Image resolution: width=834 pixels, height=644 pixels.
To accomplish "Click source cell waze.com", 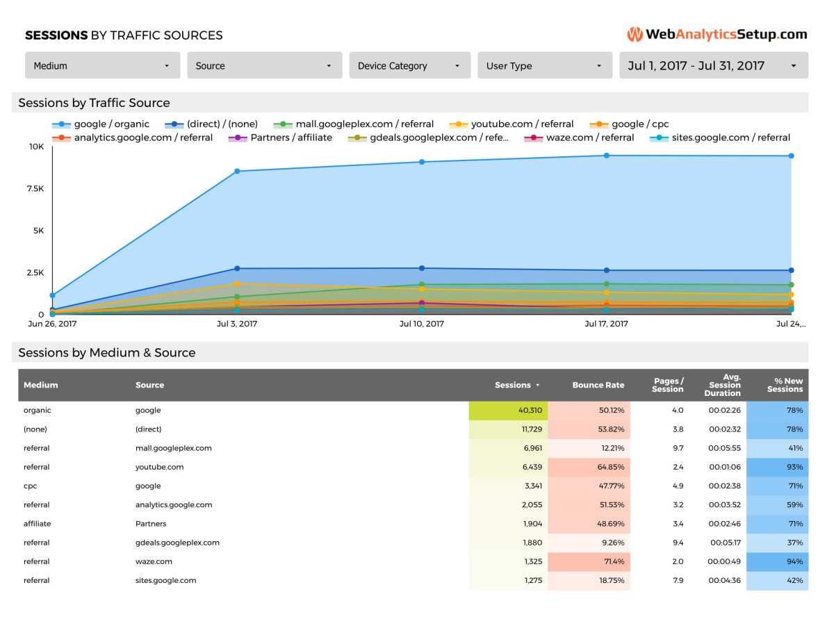I will pos(154,561).
